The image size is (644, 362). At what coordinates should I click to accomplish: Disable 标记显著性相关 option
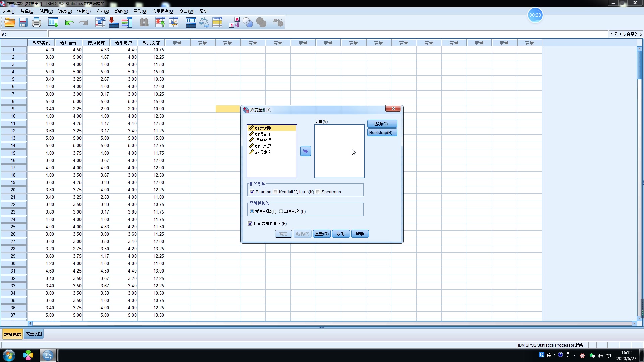pos(250,223)
